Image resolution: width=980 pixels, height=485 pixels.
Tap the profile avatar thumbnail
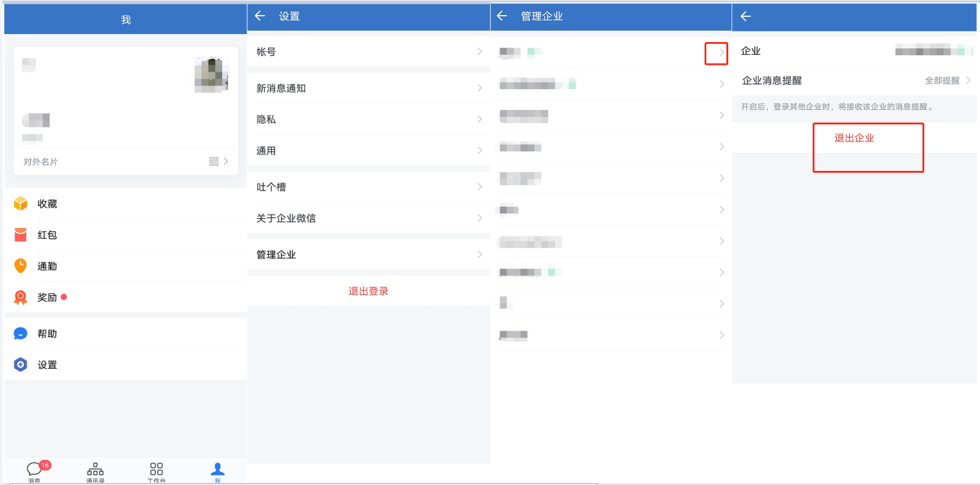211,74
